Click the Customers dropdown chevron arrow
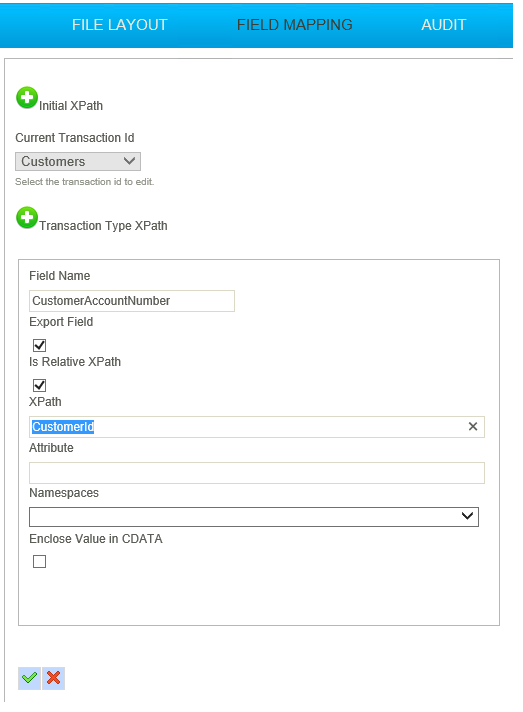 [x=129, y=161]
